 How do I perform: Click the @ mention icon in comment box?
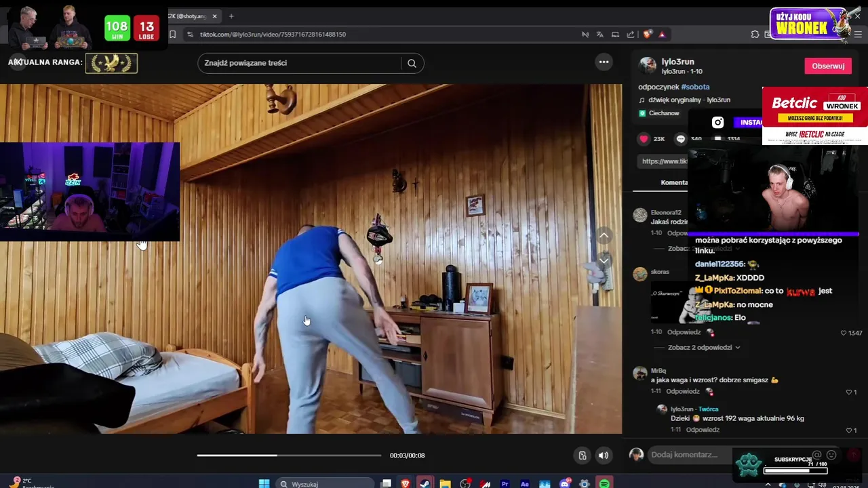pos(817,455)
